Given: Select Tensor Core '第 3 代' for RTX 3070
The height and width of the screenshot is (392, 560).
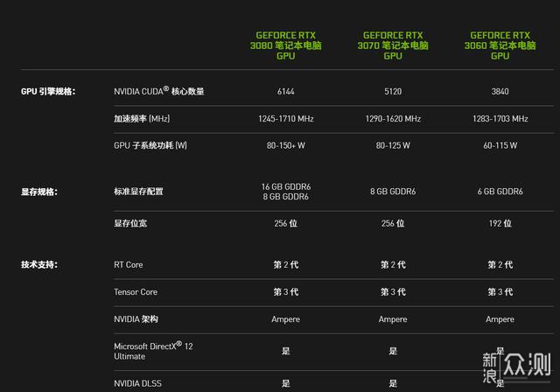Looking at the screenshot, I should pos(393,292).
